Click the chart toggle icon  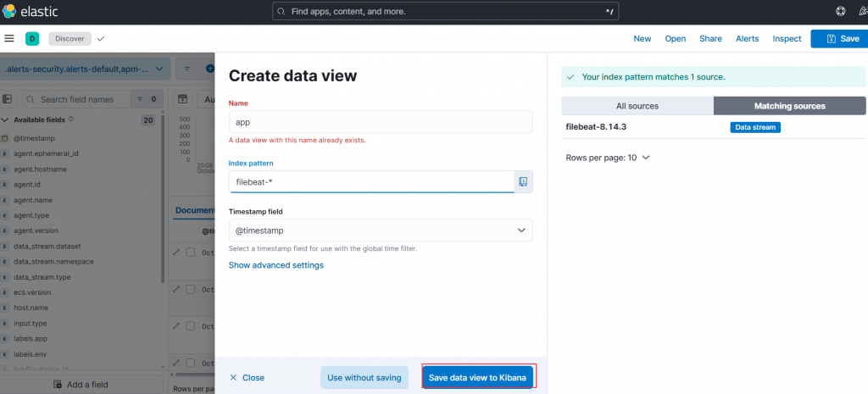[x=181, y=99]
